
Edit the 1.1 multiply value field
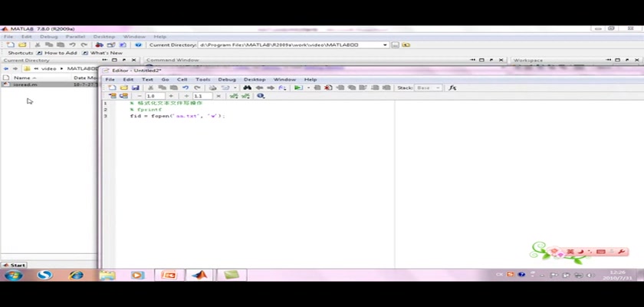point(202,96)
